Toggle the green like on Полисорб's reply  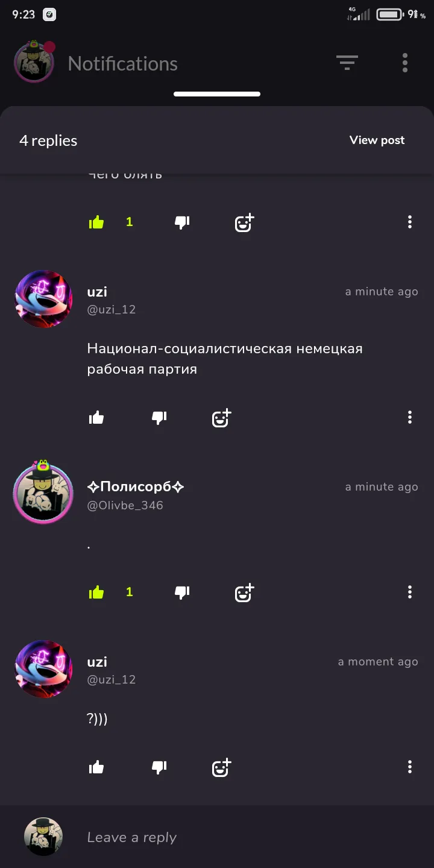click(x=96, y=593)
